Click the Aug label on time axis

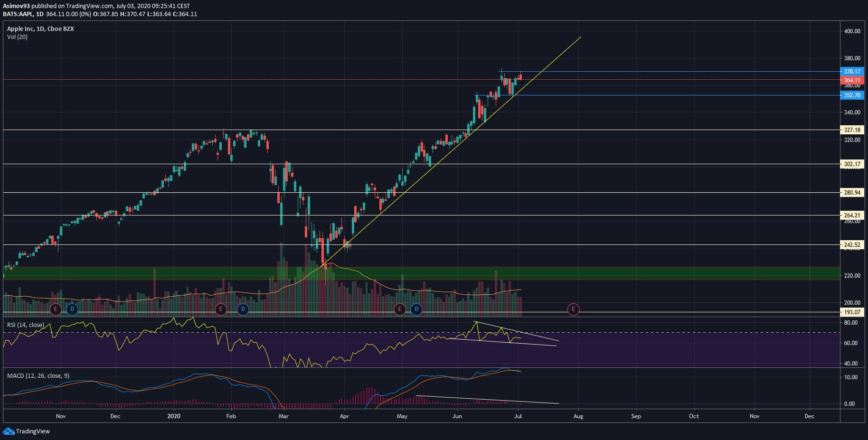coord(578,416)
